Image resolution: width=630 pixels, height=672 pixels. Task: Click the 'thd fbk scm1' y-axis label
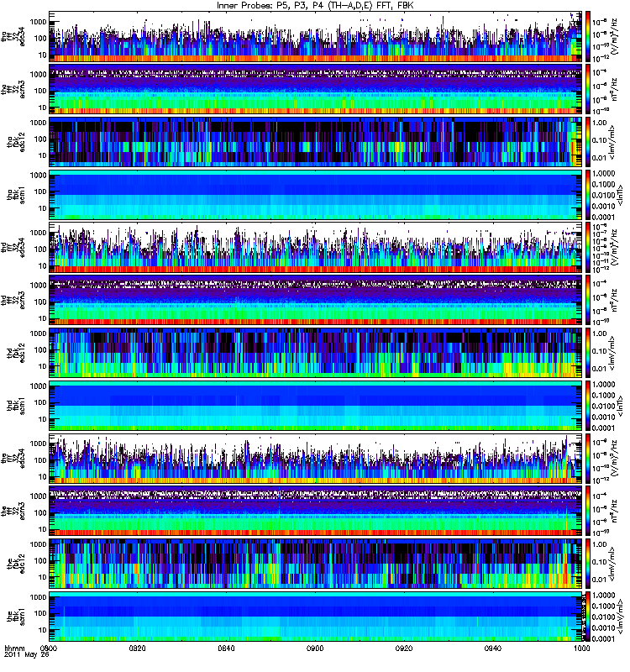coord(16,406)
